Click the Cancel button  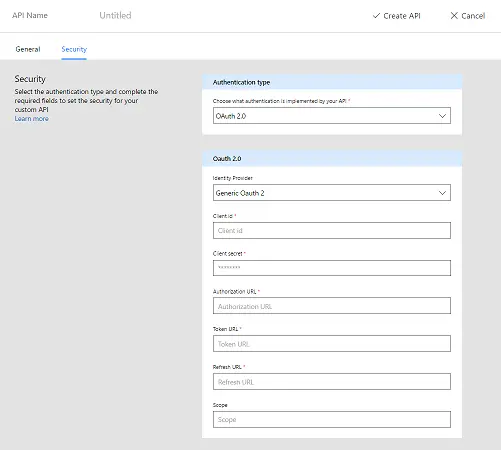(468, 16)
